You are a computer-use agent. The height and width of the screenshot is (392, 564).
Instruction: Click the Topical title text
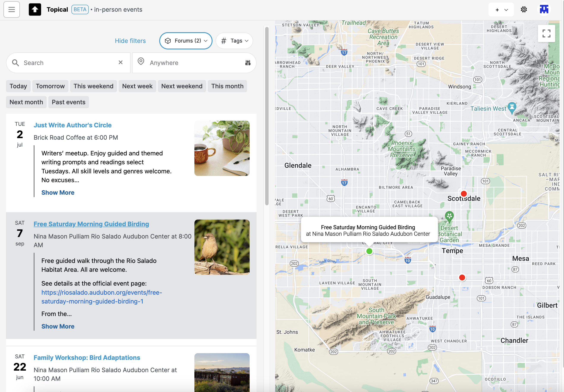[x=57, y=9]
